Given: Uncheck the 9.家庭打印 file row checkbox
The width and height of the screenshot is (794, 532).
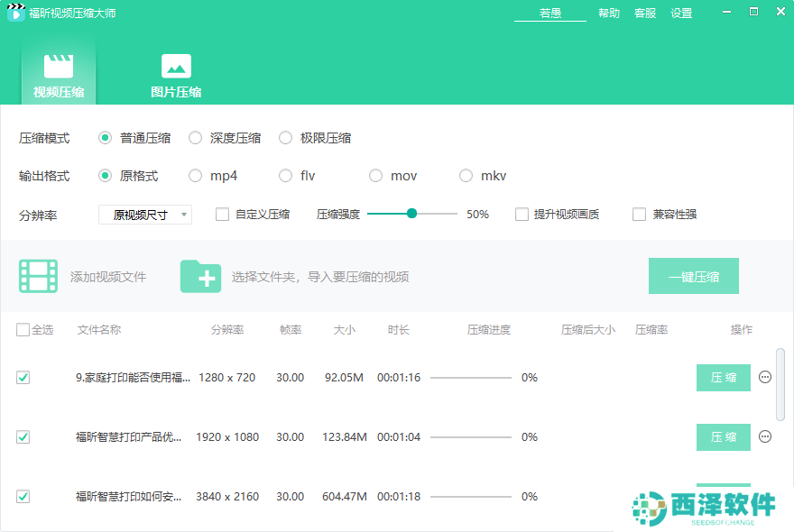Looking at the screenshot, I should pyautogui.click(x=23, y=377).
